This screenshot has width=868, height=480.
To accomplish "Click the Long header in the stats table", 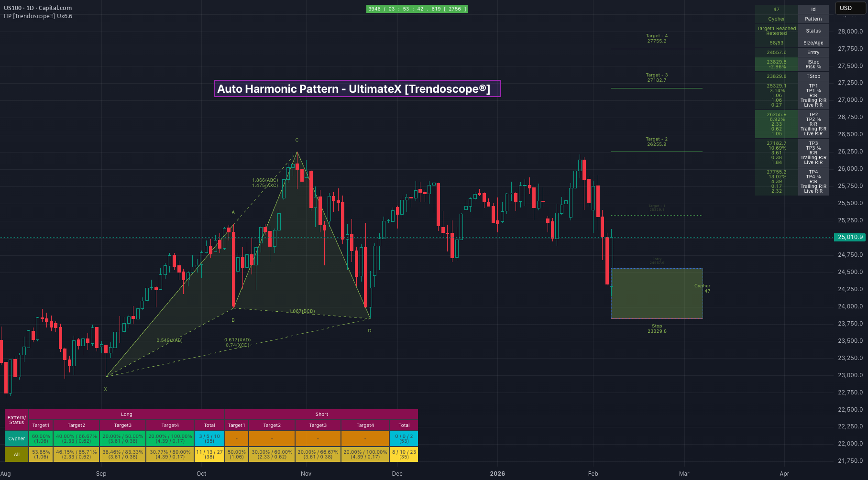I will pyautogui.click(x=127, y=415).
